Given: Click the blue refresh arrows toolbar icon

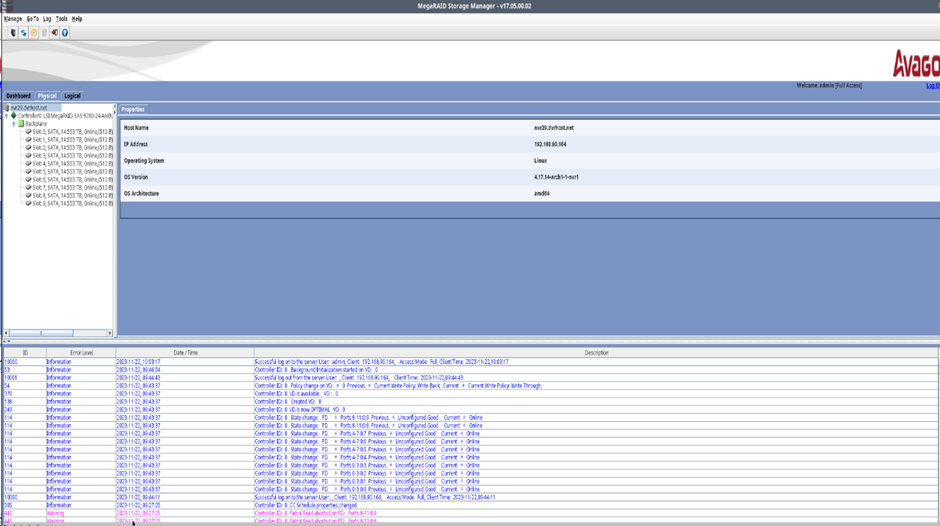Looking at the screenshot, I should (23, 33).
